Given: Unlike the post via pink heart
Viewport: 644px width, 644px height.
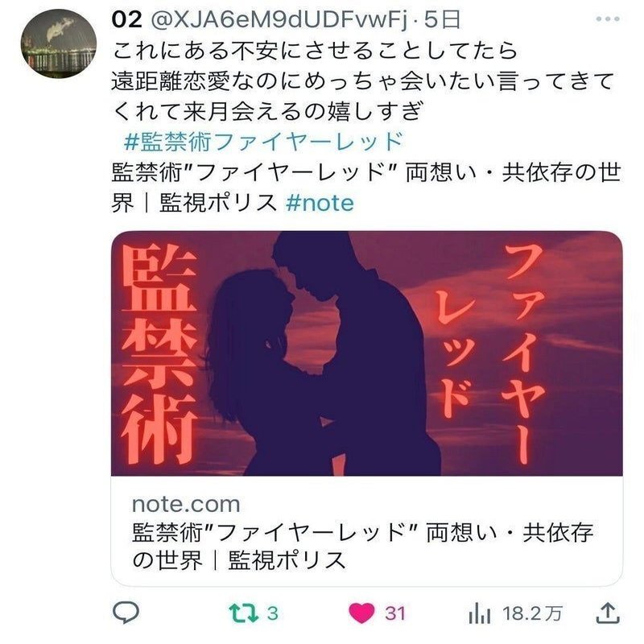Looking at the screenshot, I should pos(361,613).
